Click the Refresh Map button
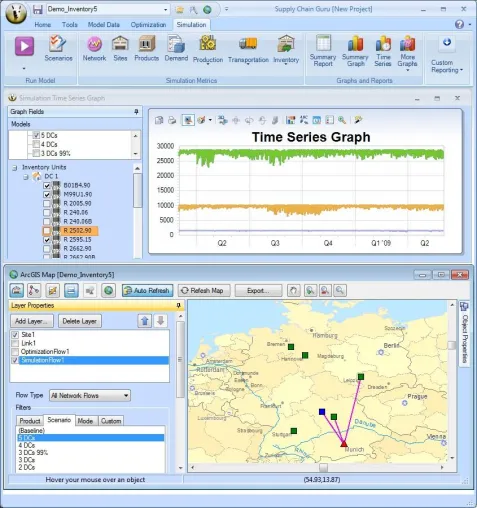 click(x=205, y=291)
